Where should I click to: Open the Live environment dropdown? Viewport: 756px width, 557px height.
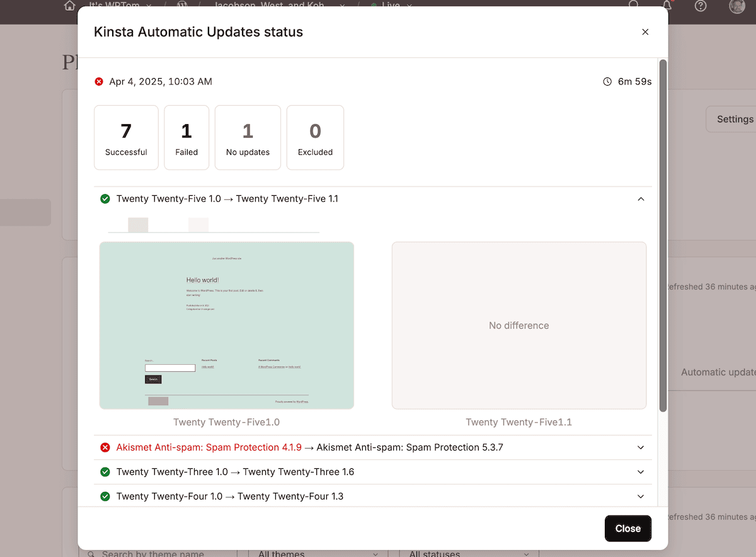(391, 5)
